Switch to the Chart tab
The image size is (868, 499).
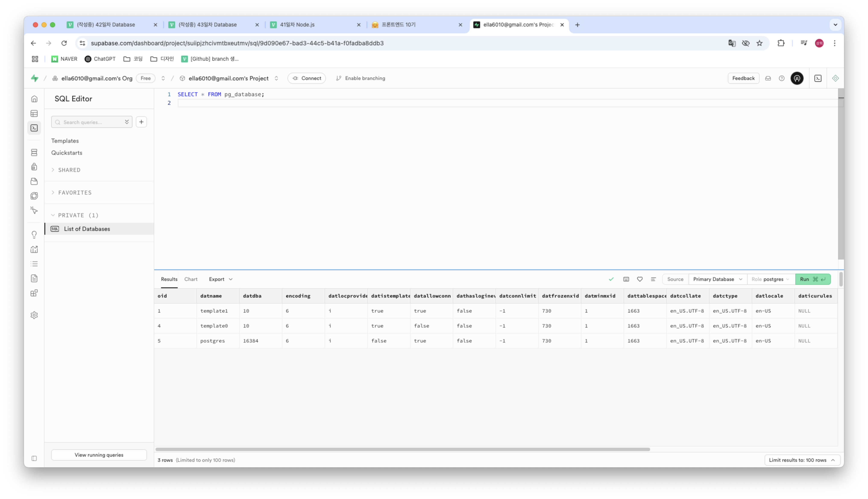coord(191,279)
